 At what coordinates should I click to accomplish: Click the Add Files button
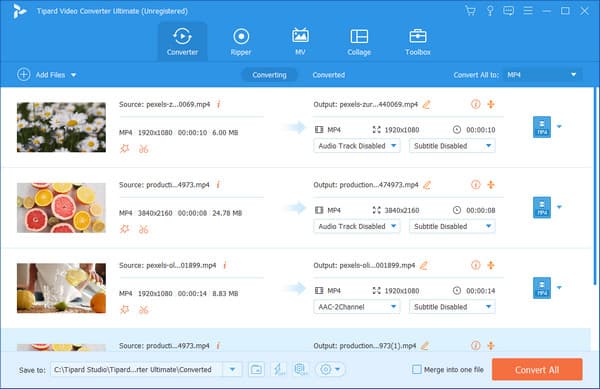(x=41, y=75)
